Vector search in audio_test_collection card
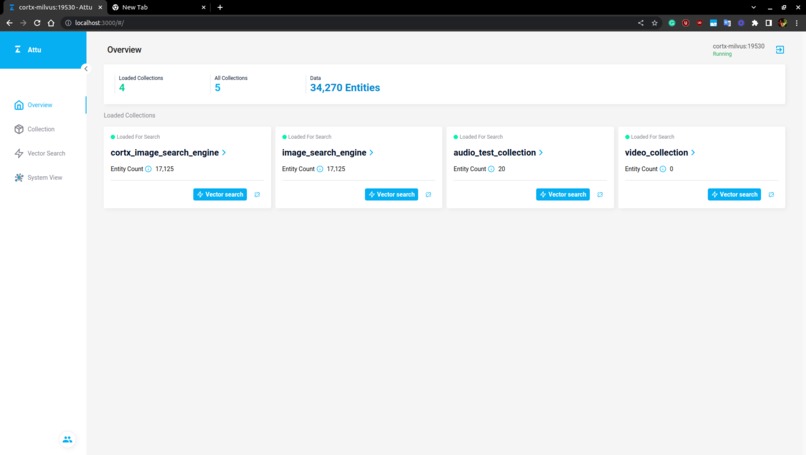806x455 pixels. (x=563, y=194)
